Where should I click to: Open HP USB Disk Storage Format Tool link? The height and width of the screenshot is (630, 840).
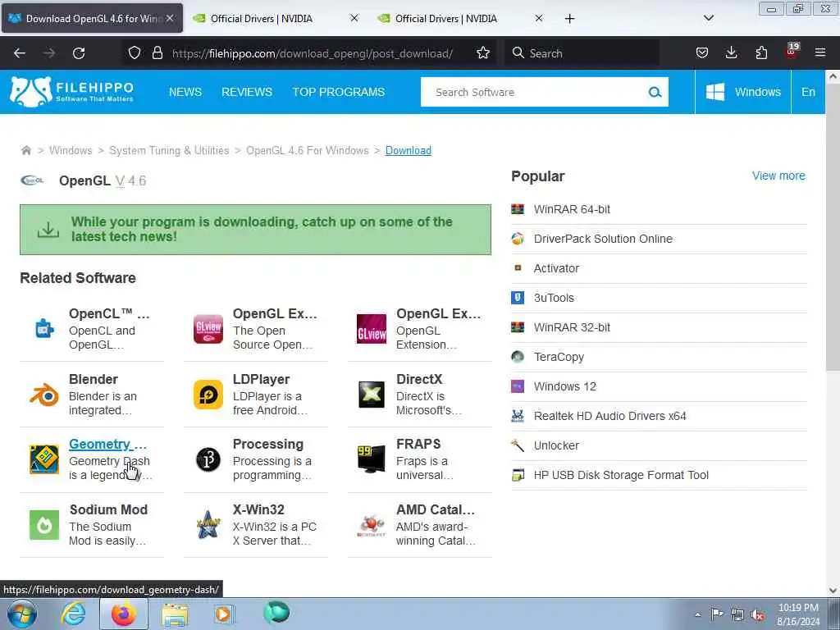pyautogui.click(x=621, y=475)
